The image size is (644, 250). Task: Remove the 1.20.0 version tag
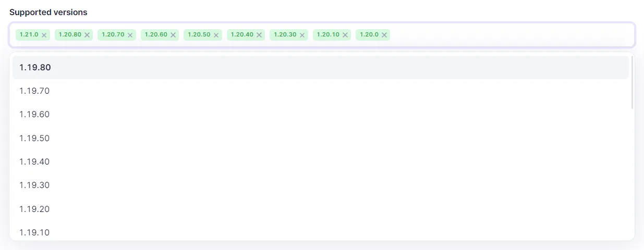point(384,35)
